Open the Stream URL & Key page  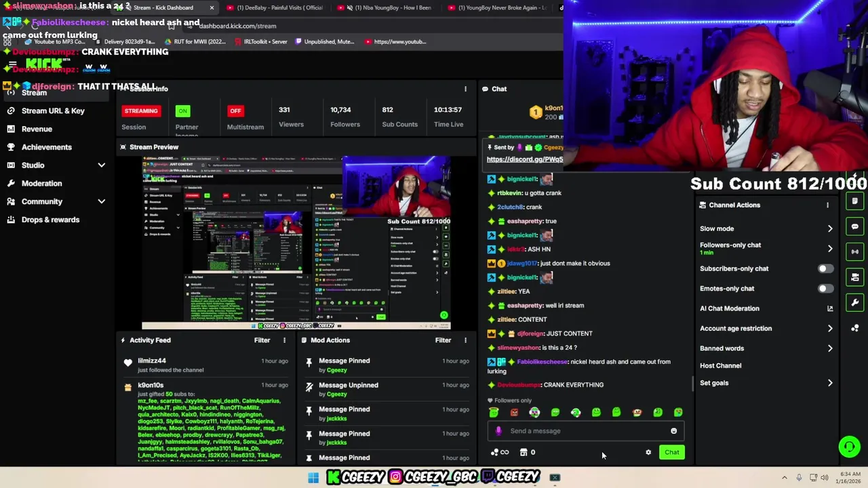pos(53,110)
